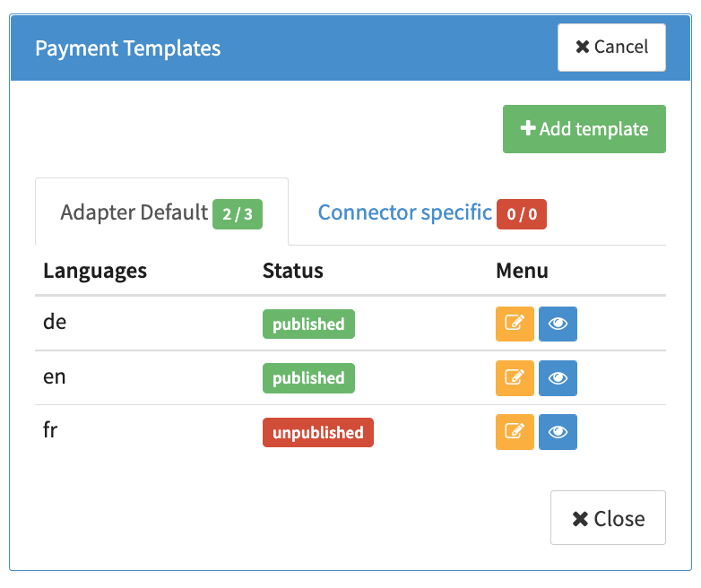The width and height of the screenshot is (701, 588).
Task: Click the published status badge for en
Action: [x=308, y=378]
